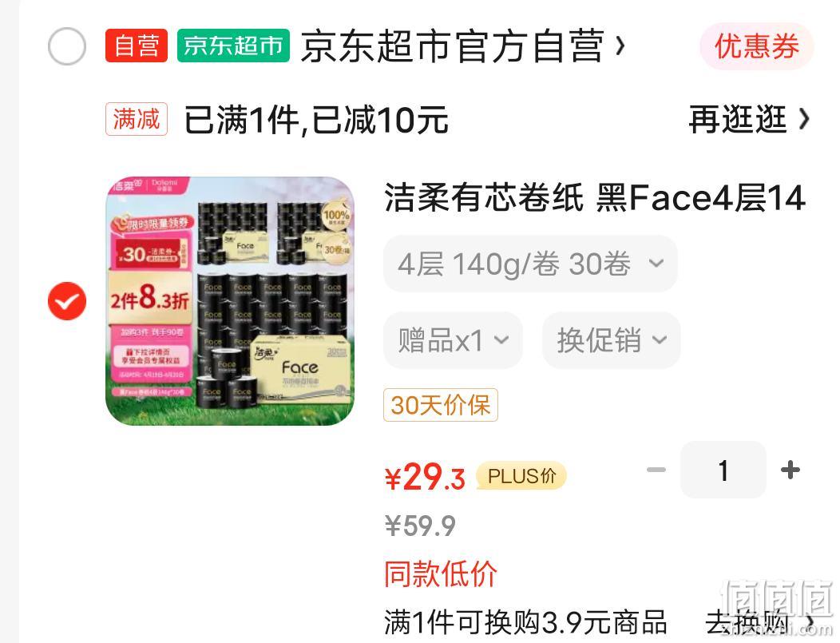Increase quantity with the plus icon
Screen dimensions: 840x643
click(790, 470)
